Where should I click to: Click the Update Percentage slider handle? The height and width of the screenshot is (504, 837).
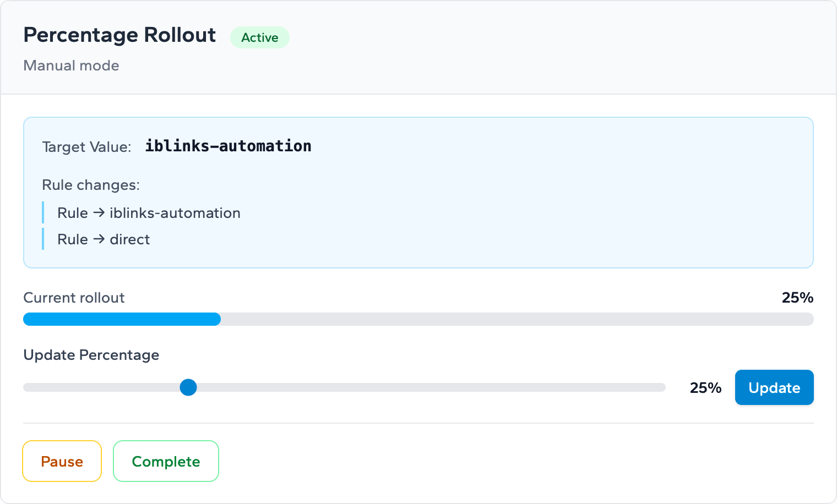[x=189, y=387]
